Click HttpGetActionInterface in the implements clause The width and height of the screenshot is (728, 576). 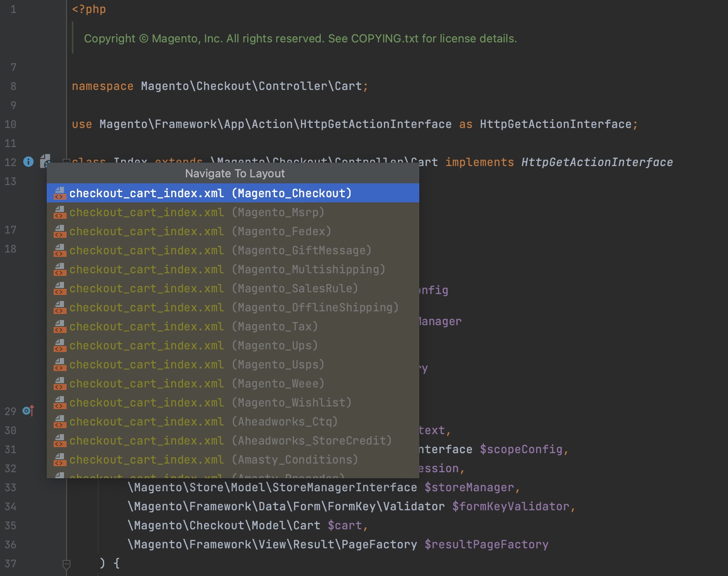point(597,162)
